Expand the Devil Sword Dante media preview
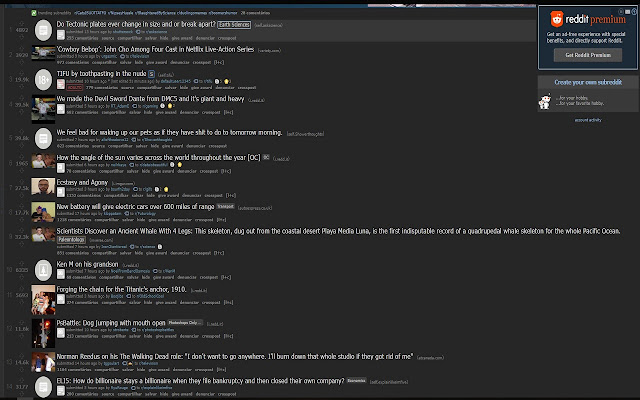640x400 pixels. coord(61,109)
